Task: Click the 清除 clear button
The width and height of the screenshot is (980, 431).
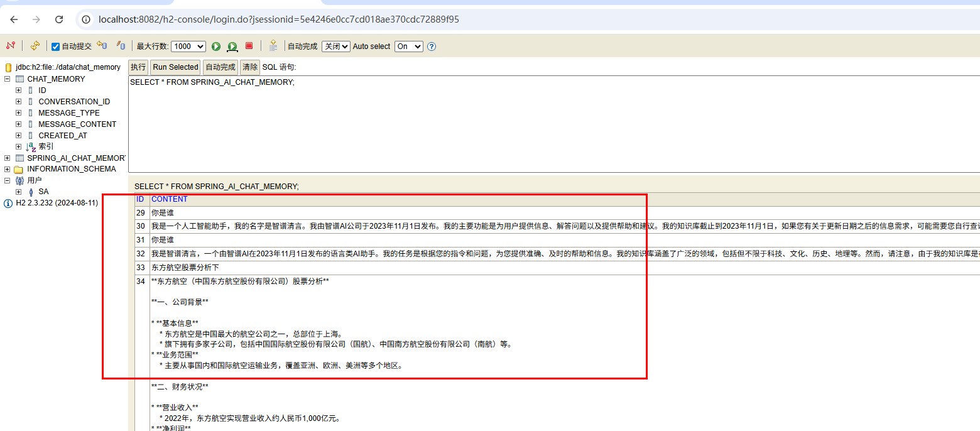Action: (249, 67)
